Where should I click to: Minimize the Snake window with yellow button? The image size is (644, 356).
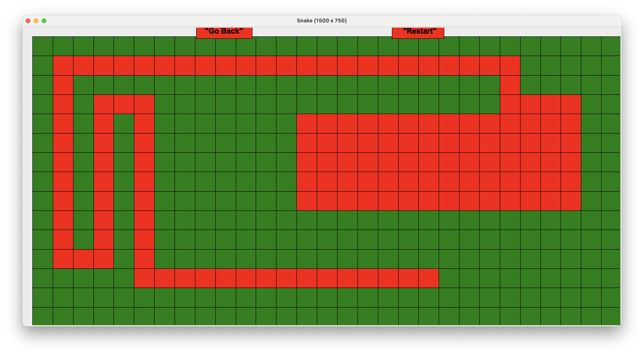[36, 21]
